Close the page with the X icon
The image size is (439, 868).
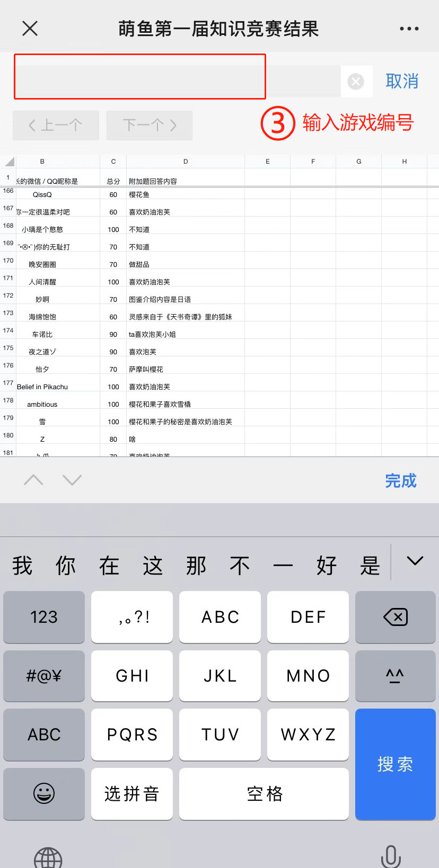[x=30, y=29]
